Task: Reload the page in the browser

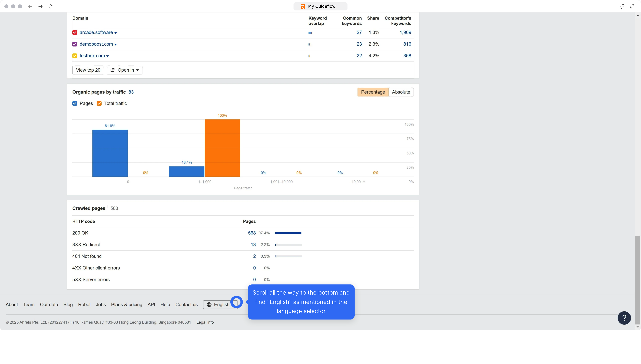Action: click(51, 6)
